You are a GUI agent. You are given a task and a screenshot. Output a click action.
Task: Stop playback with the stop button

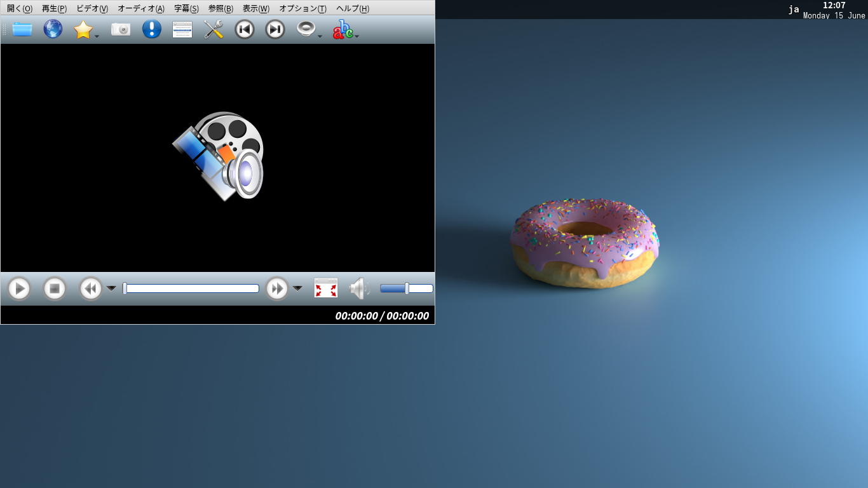(55, 288)
